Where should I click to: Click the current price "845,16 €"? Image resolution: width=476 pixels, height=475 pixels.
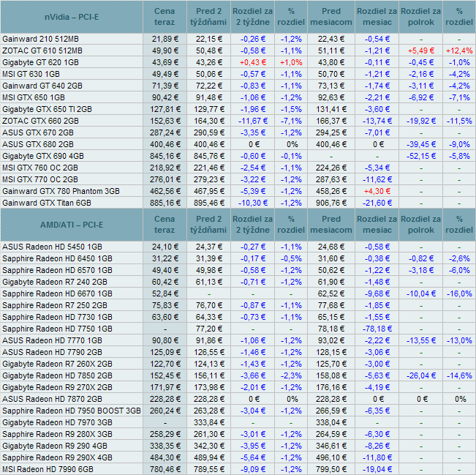tap(165, 156)
